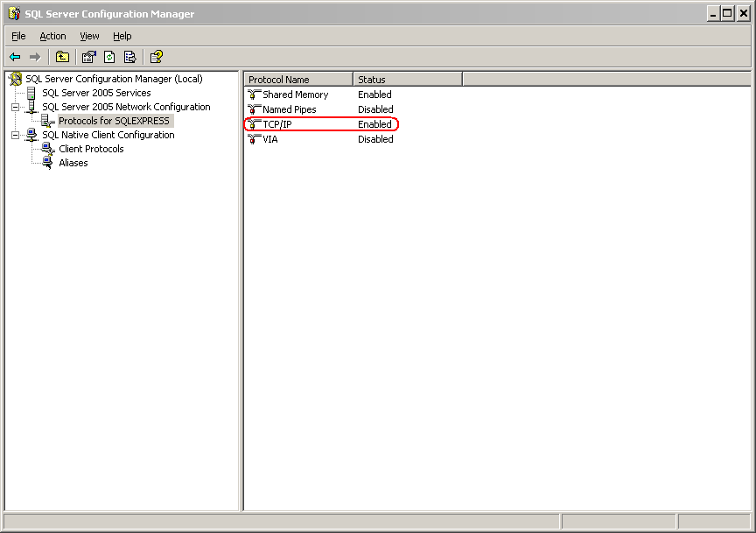Click Disabled status of VIA
This screenshot has width=756, height=533.
point(375,139)
